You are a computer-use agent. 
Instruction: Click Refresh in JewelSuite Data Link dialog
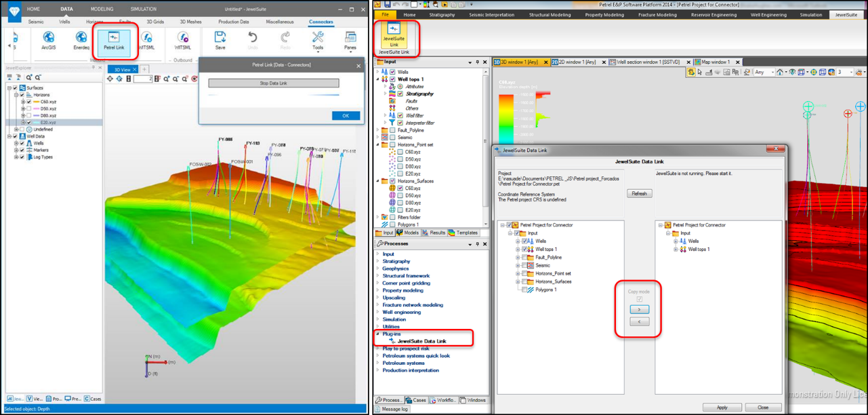point(638,193)
